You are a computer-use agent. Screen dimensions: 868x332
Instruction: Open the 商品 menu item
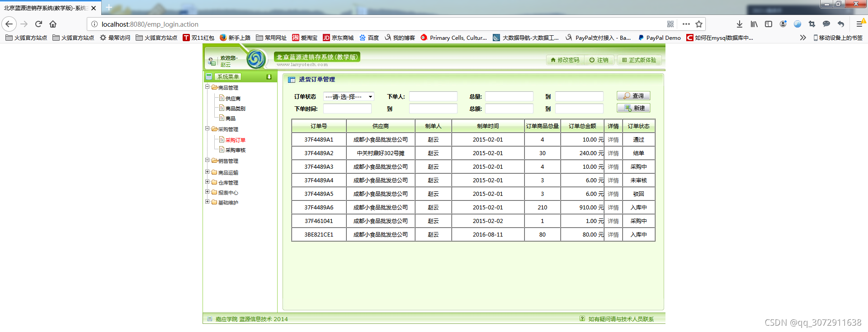[230, 118]
